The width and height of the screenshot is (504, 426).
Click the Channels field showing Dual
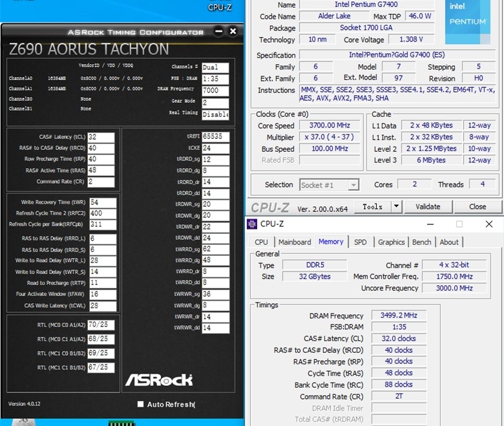pos(215,67)
